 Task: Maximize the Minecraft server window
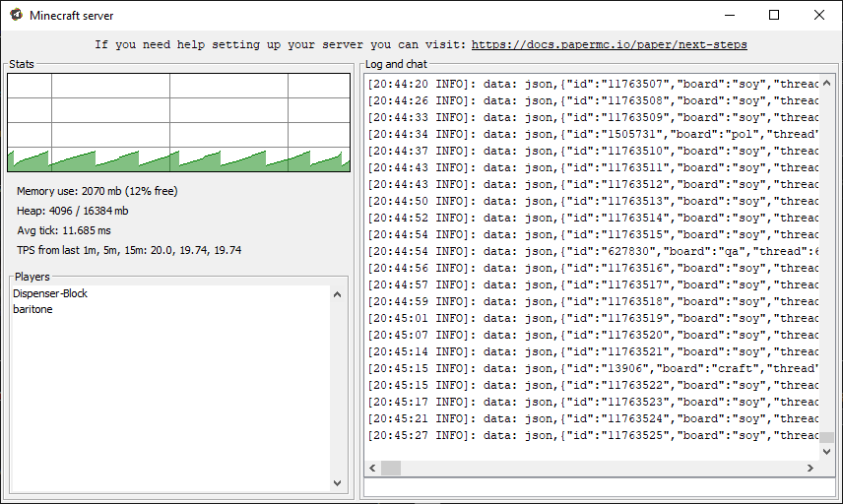[x=774, y=16]
